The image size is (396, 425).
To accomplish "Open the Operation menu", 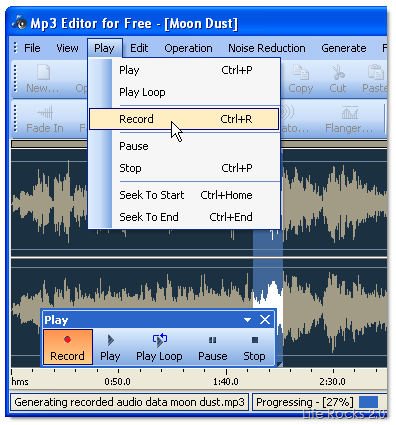I will tap(188, 48).
